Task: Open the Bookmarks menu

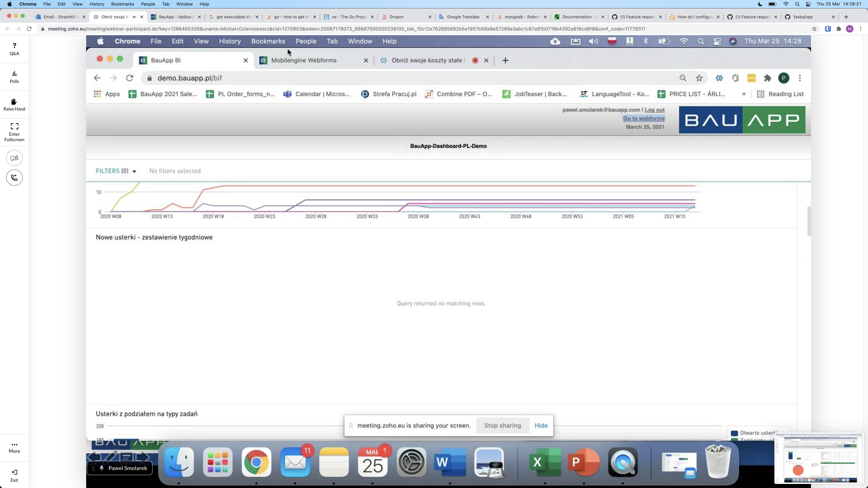Action: 122,4
